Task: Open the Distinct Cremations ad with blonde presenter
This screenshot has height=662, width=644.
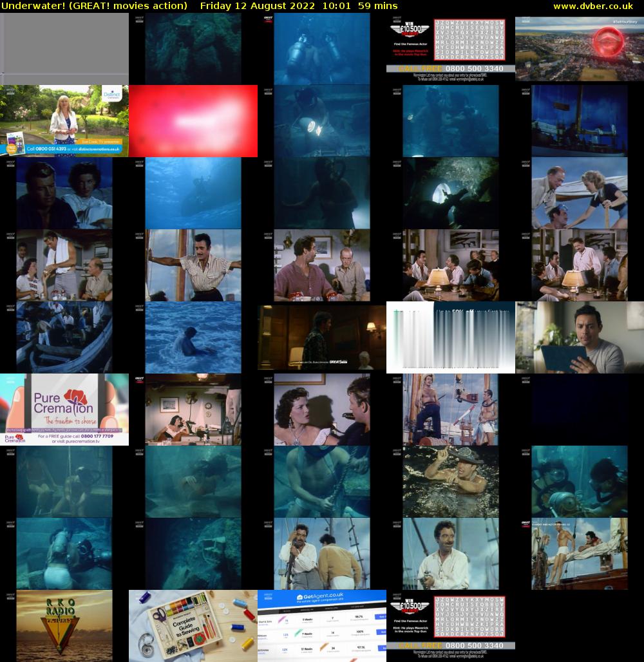Action: pyautogui.click(x=64, y=121)
